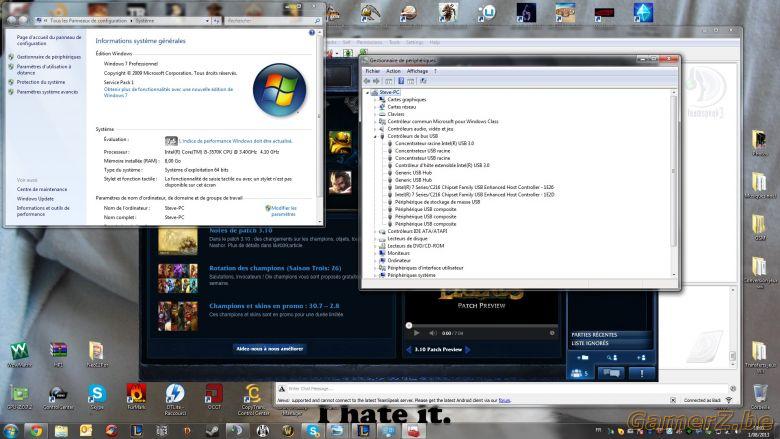Click Gestionnaire de périphériques link
This screenshot has height=439, width=780.
48,57
